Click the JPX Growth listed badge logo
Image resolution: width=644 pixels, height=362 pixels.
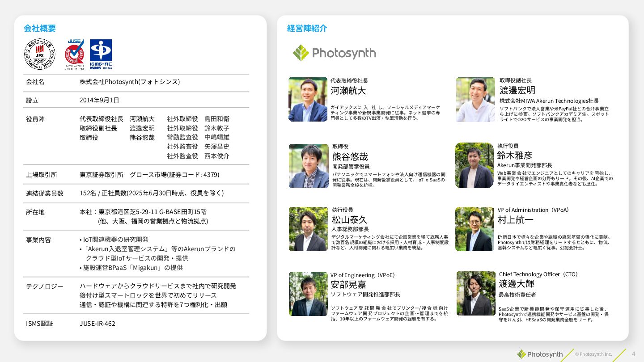pos(39,54)
